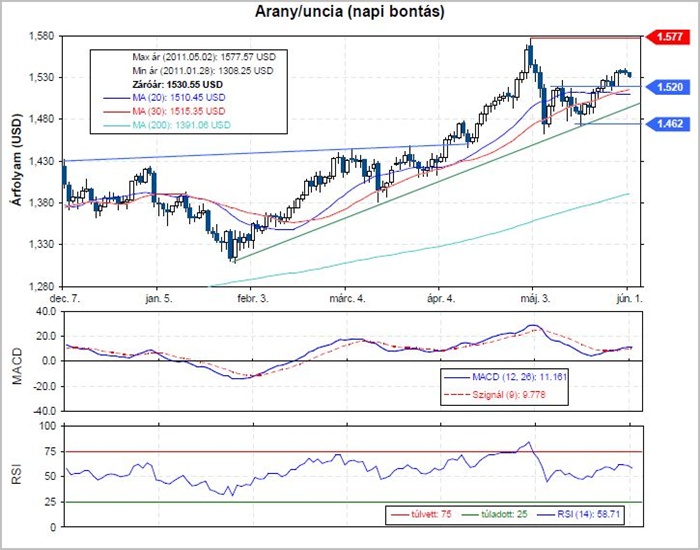Click the Árfolyam (USD) axis title

coord(17,161)
